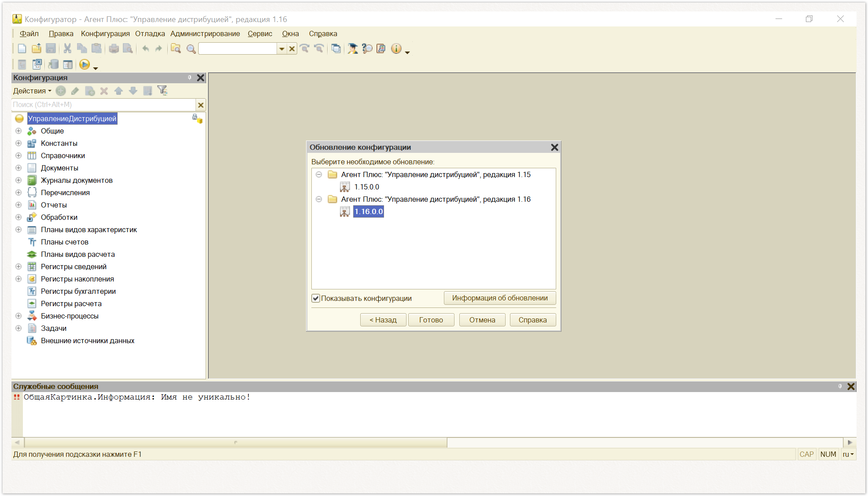Click the Print icon
The height and width of the screenshot is (496, 868).
click(114, 49)
